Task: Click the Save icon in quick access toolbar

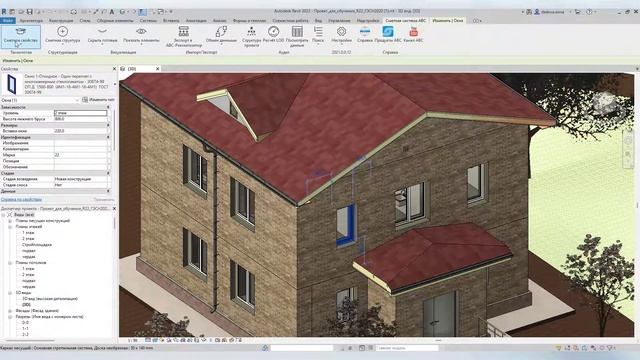Action: coord(29,12)
